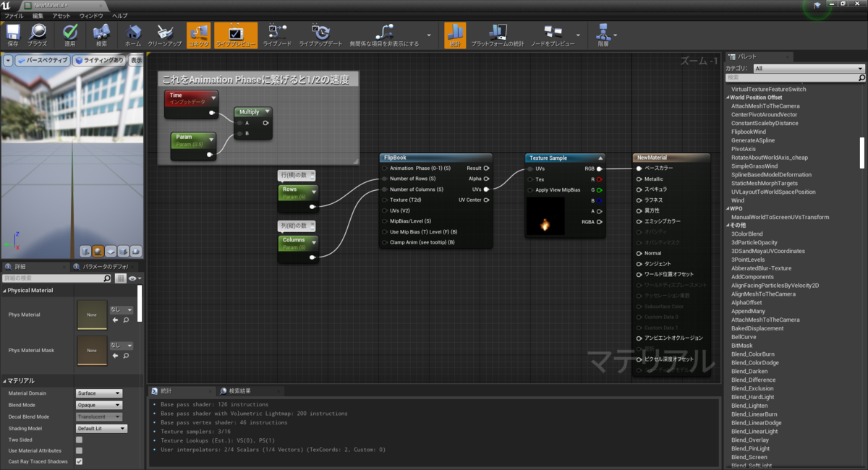The height and width of the screenshot is (470, 868).
Task: Open details view options eye dropdown
Action: click(135, 278)
